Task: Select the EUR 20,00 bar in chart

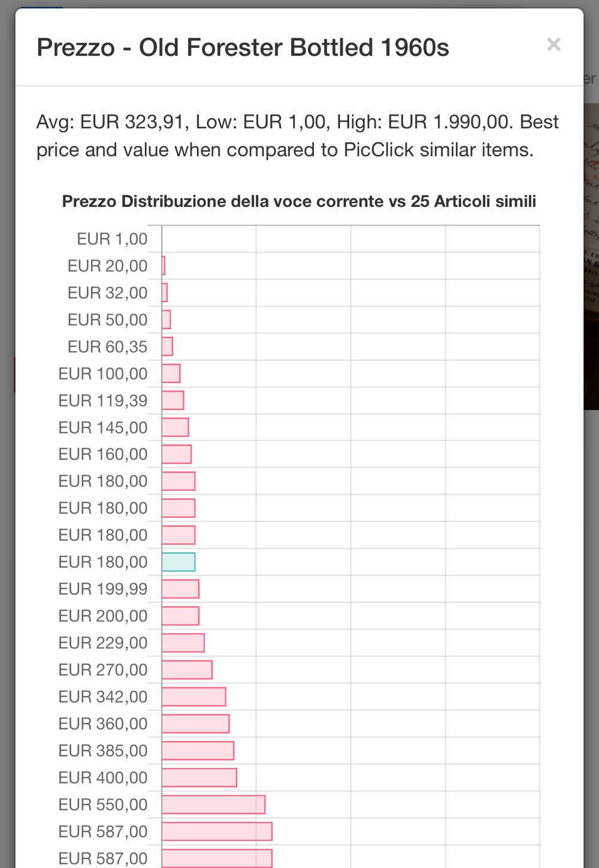Action: click(x=164, y=266)
